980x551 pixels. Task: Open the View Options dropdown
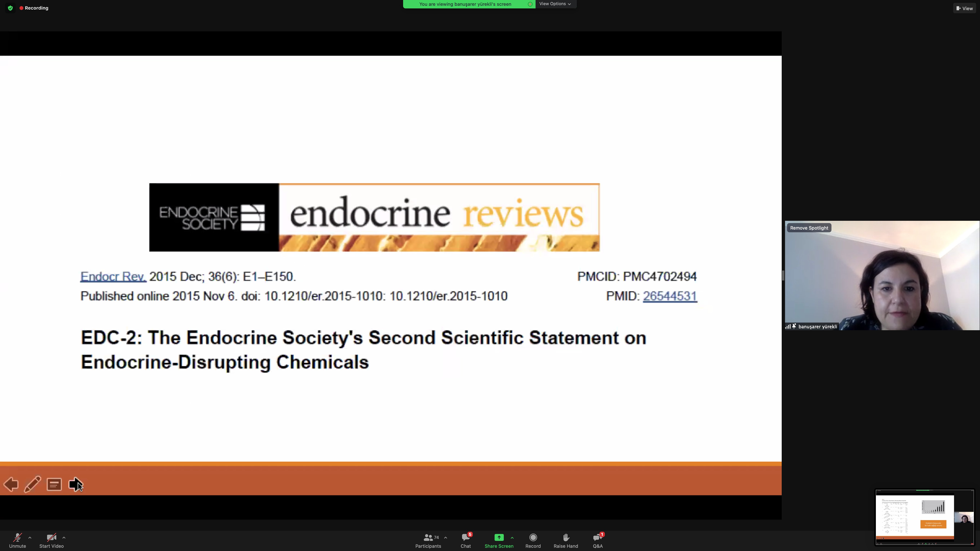555,4
